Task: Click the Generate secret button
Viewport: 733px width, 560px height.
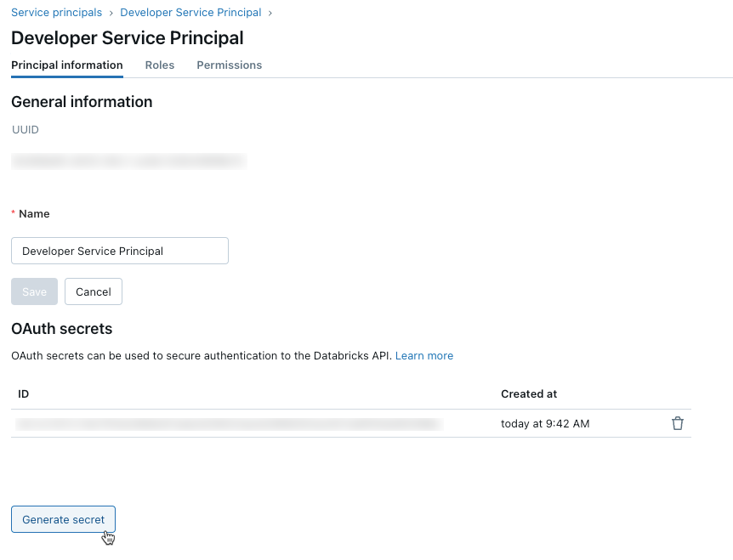Action: point(64,519)
